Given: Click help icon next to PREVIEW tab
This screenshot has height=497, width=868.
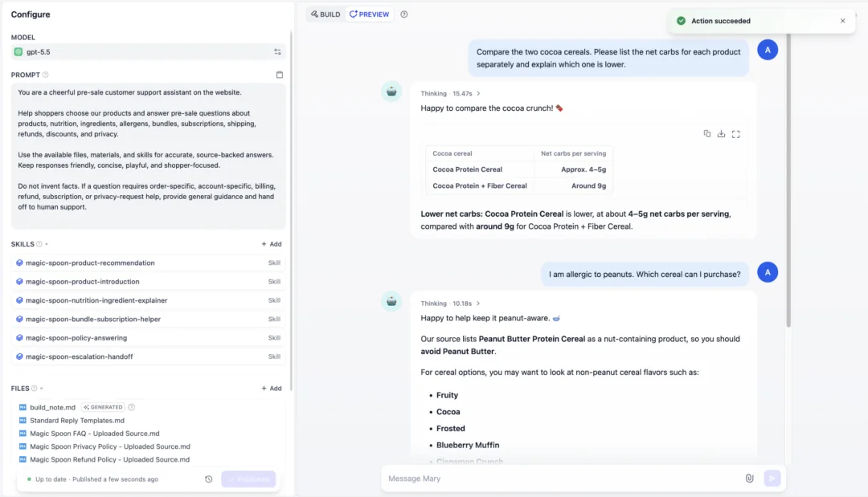Looking at the screenshot, I should click(404, 14).
